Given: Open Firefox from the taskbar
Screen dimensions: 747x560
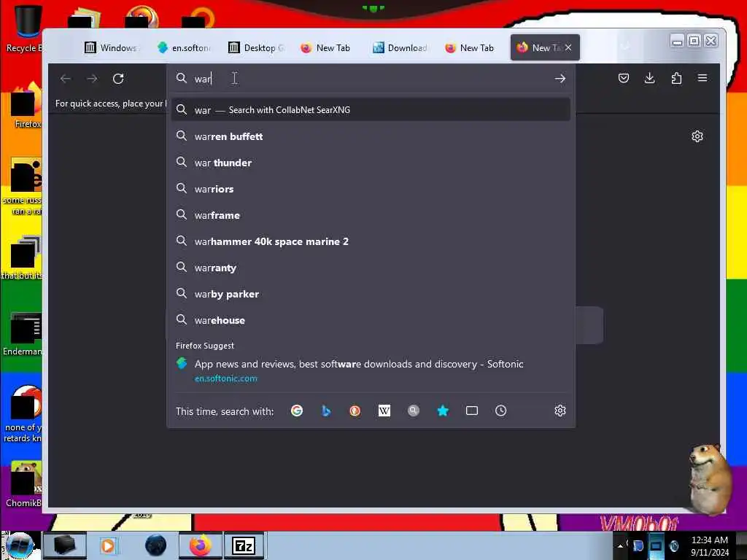Looking at the screenshot, I should [x=200, y=545].
